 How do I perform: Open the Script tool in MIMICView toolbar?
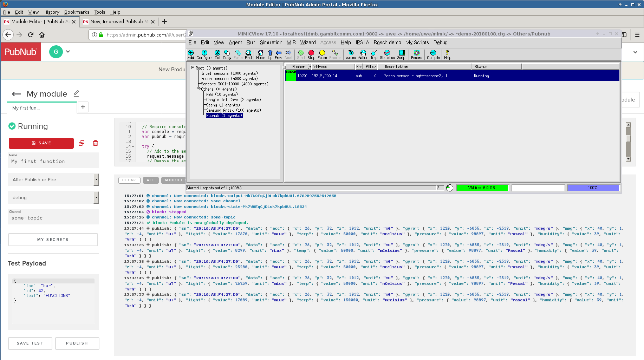coord(402,54)
